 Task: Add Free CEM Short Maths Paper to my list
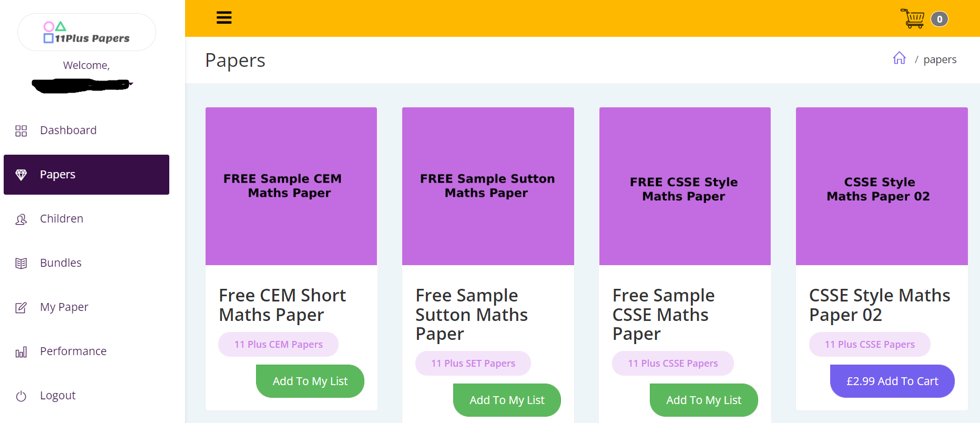tap(310, 380)
